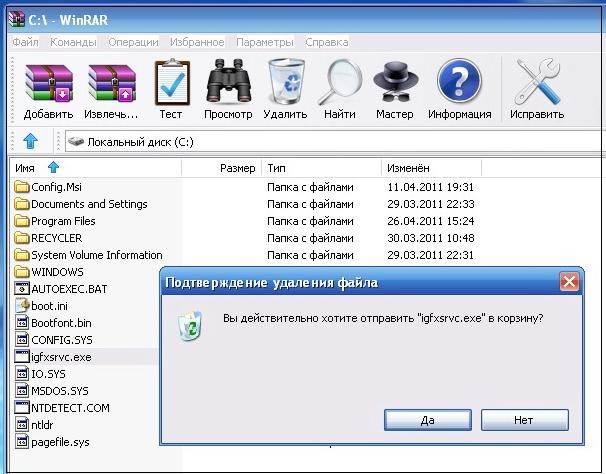Click the MSDOS.SYS file icon
606x474 pixels.
[x=22, y=390]
